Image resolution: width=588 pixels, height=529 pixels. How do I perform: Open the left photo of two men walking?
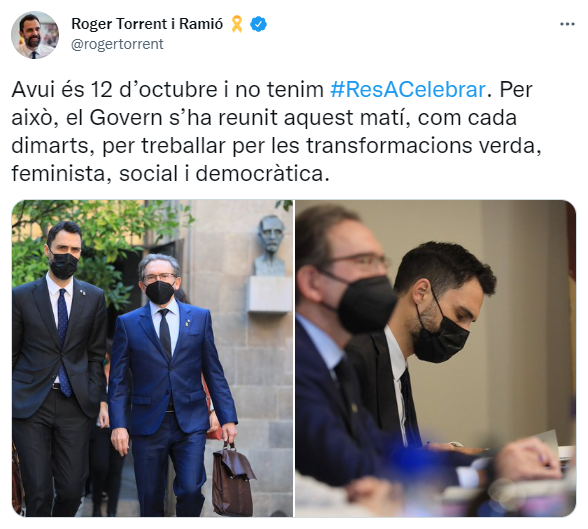tap(152, 358)
